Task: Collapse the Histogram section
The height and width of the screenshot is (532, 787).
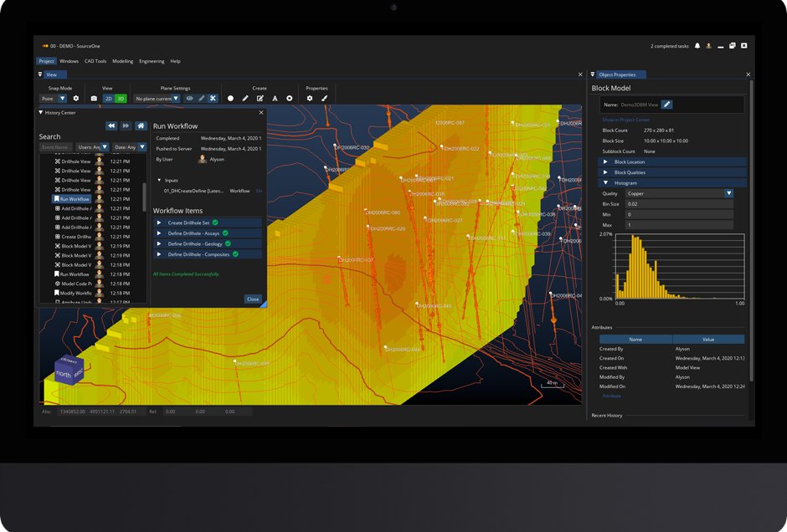Action: coord(672,182)
